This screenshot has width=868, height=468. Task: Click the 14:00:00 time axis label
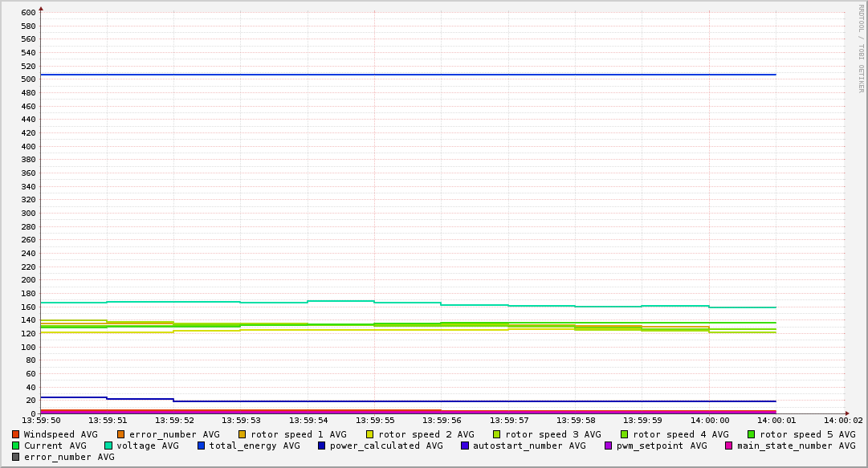(709, 421)
